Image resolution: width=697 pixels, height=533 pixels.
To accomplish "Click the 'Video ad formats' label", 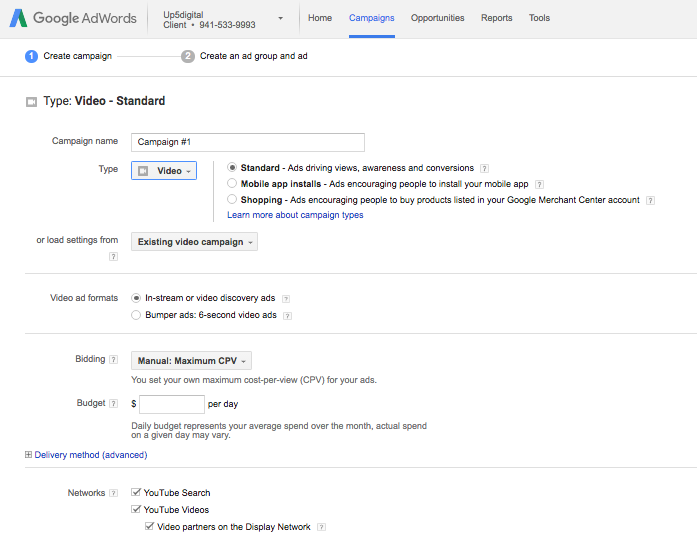I will 84,298.
